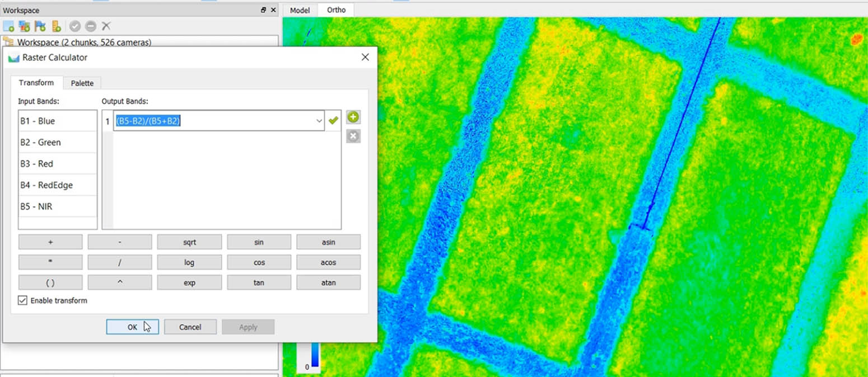The width and height of the screenshot is (868, 377).
Task: Click the Add Marker flag icon
Action: (40, 26)
